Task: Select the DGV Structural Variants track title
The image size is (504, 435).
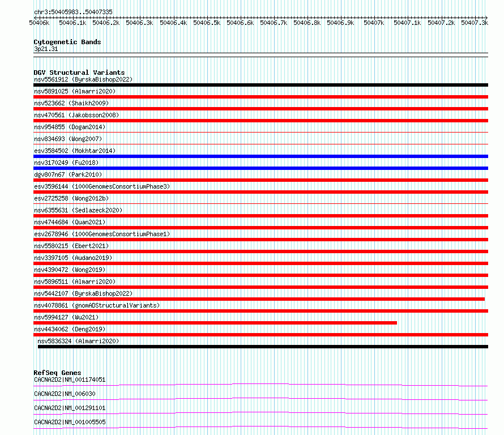Action: 79,72
